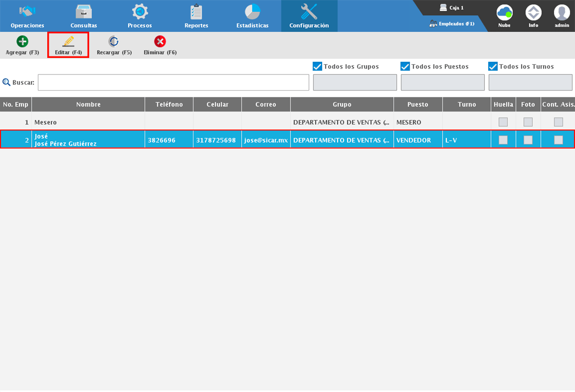Screen dimensions: 575x392
Task: Toggle the Todos los Turnos checkbox
Action: 493,67
